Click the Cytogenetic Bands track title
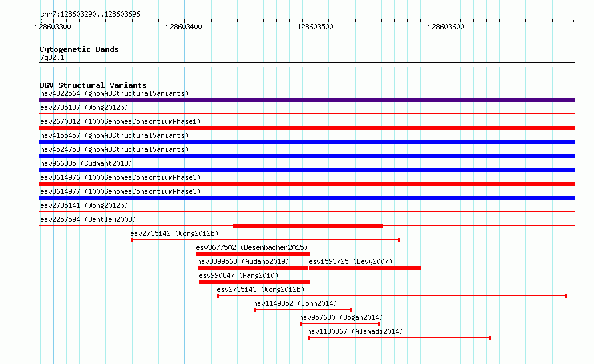Screen dimensions: 594x364 (x=79, y=49)
